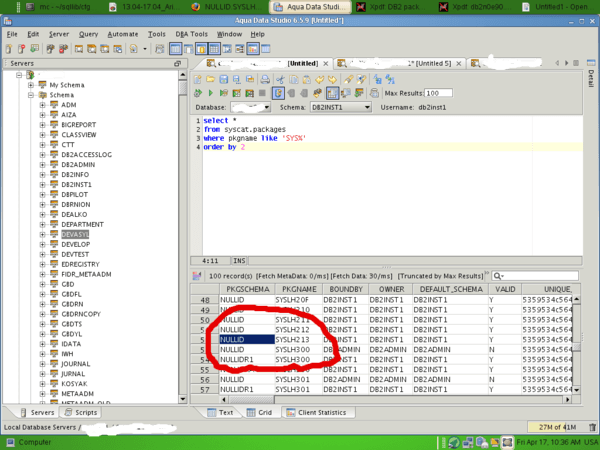Viewport: 600px width, 450px height.
Task: Switch to the Scripts tab
Action: [x=81, y=412]
